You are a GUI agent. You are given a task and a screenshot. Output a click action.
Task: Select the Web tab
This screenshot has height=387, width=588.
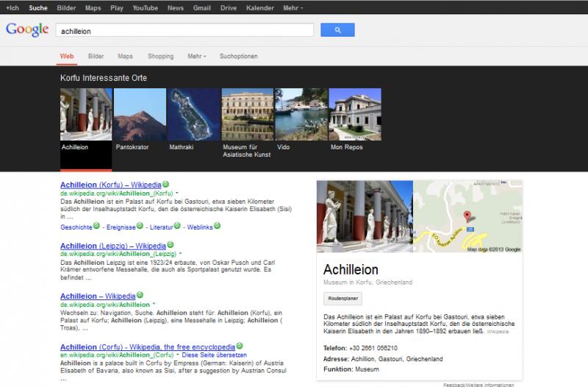(x=67, y=57)
